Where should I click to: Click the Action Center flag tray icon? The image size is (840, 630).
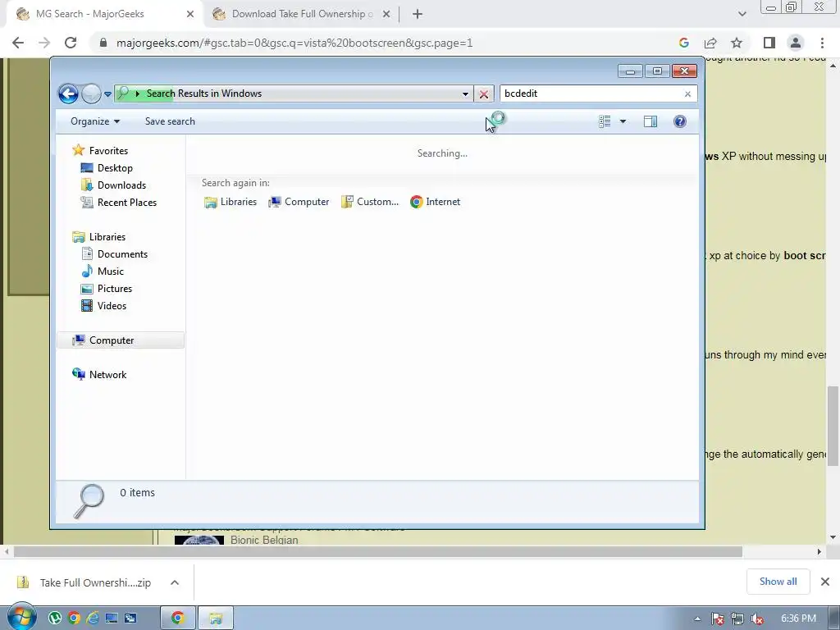(x=718, y=619)
